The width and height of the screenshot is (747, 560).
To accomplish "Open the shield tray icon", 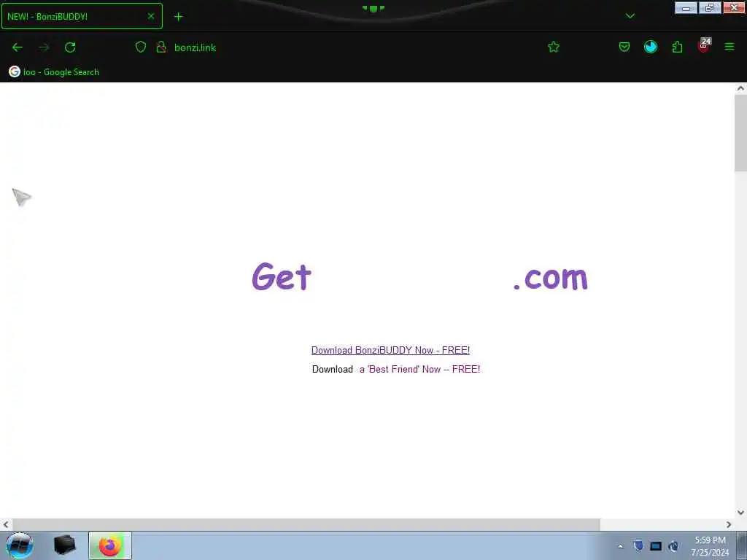I will point(639,545).
